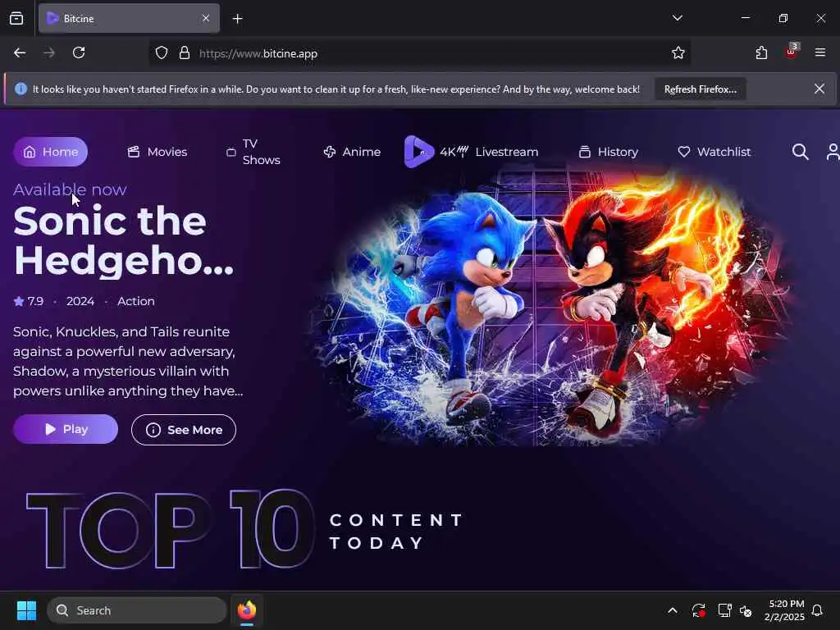This screenshot has width=840, height=630.
Task: Click the Bitcine play logo
Action: tap(418, 152)
